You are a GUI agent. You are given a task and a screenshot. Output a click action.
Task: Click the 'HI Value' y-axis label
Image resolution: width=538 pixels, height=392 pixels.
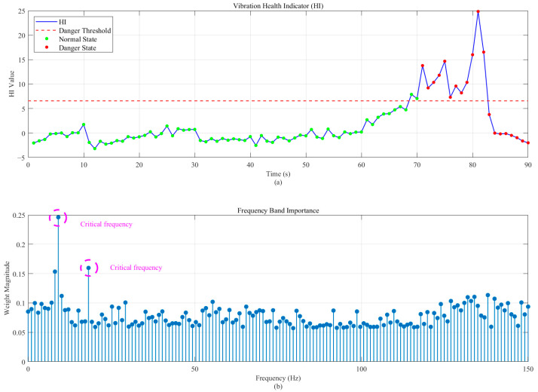[12, 84]
